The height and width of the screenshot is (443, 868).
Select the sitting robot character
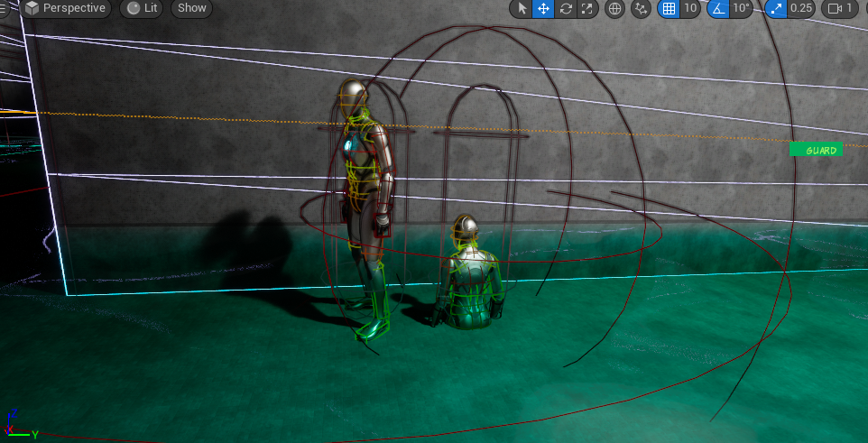pos(467,275)
